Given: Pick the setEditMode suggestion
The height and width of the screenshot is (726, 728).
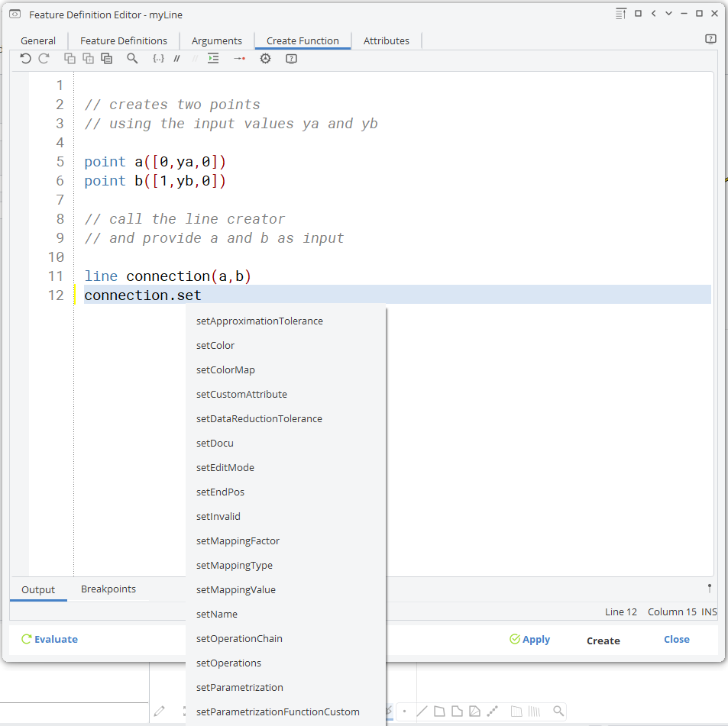Looking at the screenshot, I should coord(286,468).
